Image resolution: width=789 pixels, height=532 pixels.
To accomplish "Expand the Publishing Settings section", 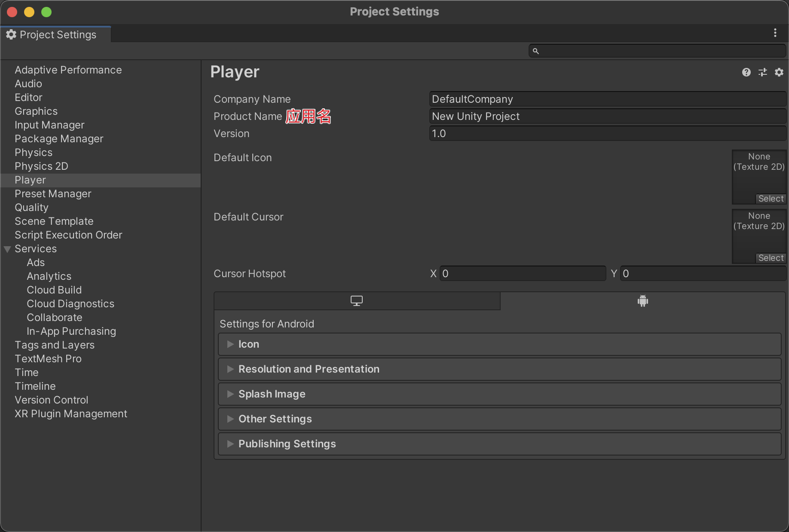I will tap(500, 444).
